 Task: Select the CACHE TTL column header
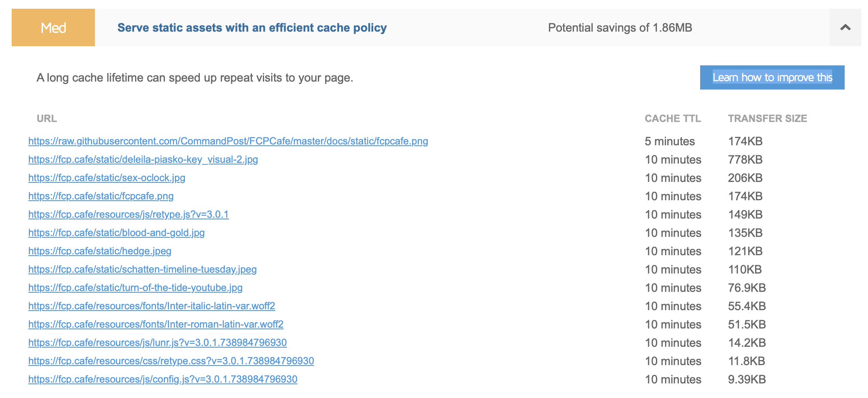(x=673, y=118)
